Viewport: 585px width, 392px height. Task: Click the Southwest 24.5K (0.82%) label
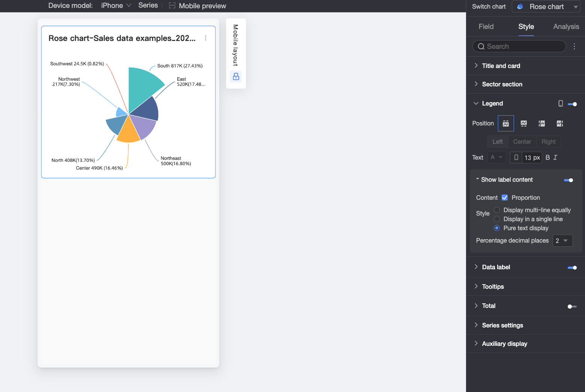click(77, 64)
